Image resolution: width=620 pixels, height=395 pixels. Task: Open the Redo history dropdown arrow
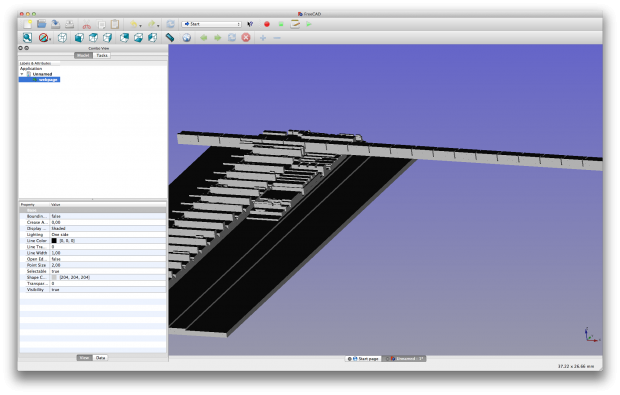click(158, 26)
